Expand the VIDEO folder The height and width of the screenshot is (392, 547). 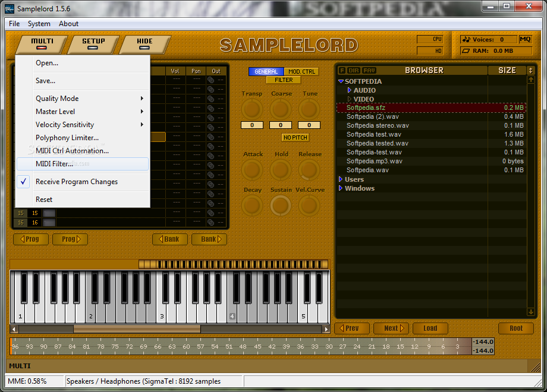[349, 99]
